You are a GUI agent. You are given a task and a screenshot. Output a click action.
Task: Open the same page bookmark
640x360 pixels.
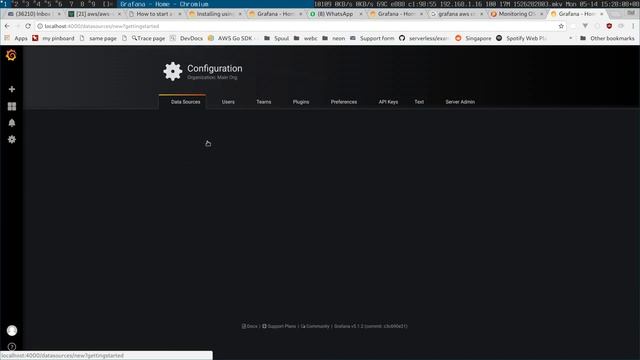(98, 38)
